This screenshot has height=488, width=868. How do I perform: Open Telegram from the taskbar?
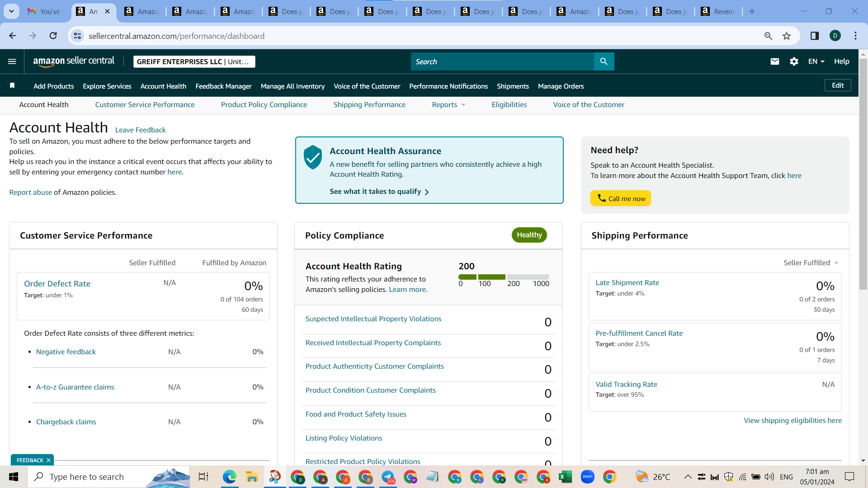click(x=388, y=477)
